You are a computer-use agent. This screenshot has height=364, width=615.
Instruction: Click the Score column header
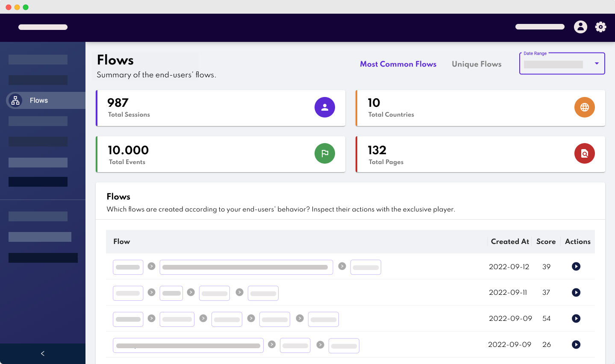546,241
